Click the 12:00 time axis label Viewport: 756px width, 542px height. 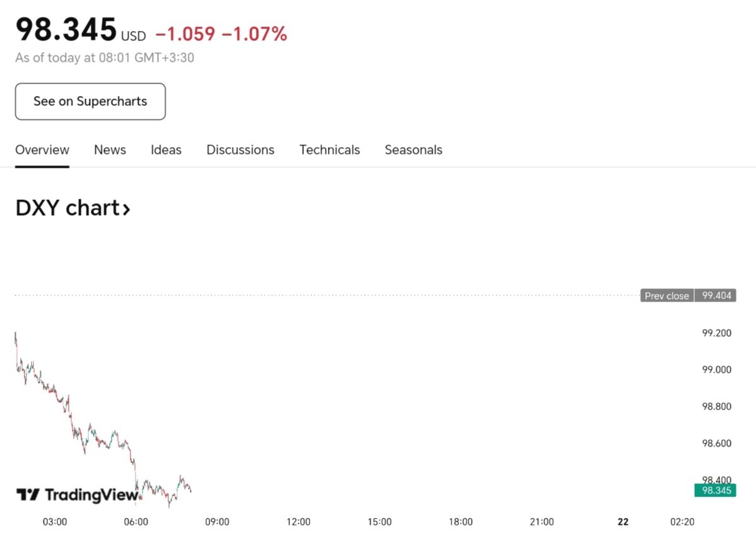click(298, 522)
